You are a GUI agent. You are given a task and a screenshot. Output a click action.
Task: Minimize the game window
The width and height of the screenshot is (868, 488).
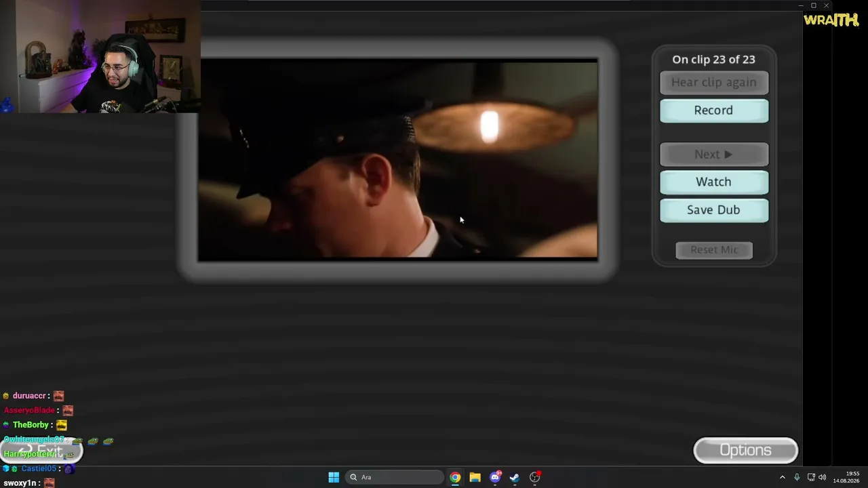[801, 5]
